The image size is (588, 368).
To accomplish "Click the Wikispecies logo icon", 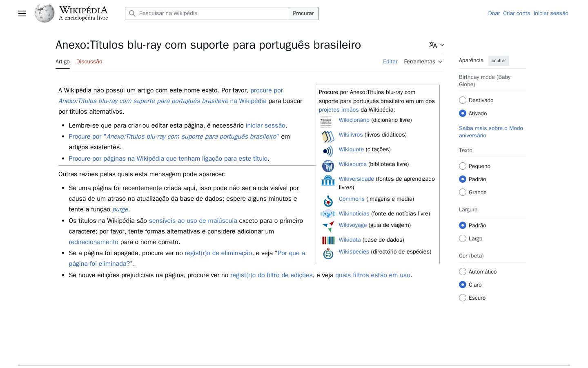I will click(327, 254).
